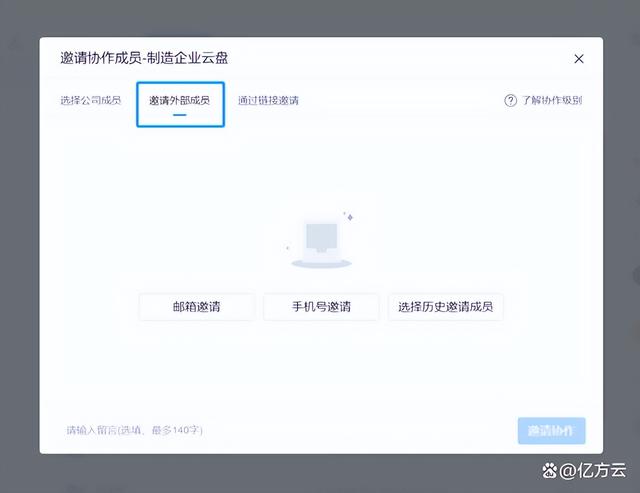Click the question mark help icon
Image resolution: width=640 pixels, height=493 pixels.
(511, 100)
